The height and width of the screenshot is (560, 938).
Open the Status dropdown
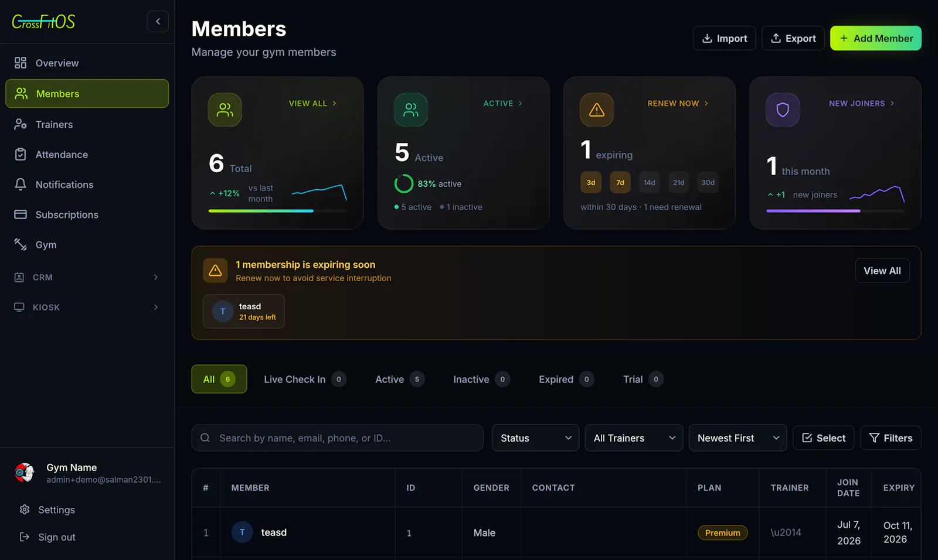(x=536, y=438)
